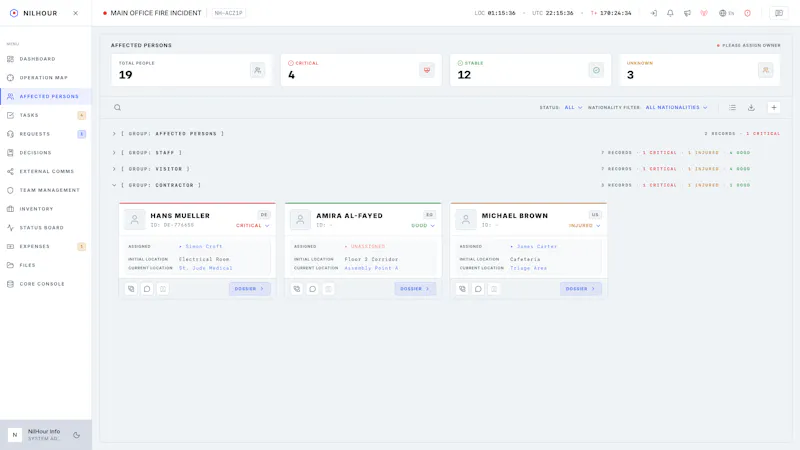Click Files folder icon in sidebar
This screenshot has width=800, height=450.
10,265
